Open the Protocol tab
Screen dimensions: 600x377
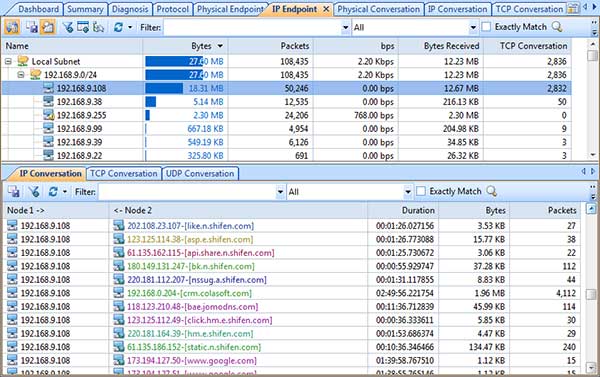[x=173, y=9]
